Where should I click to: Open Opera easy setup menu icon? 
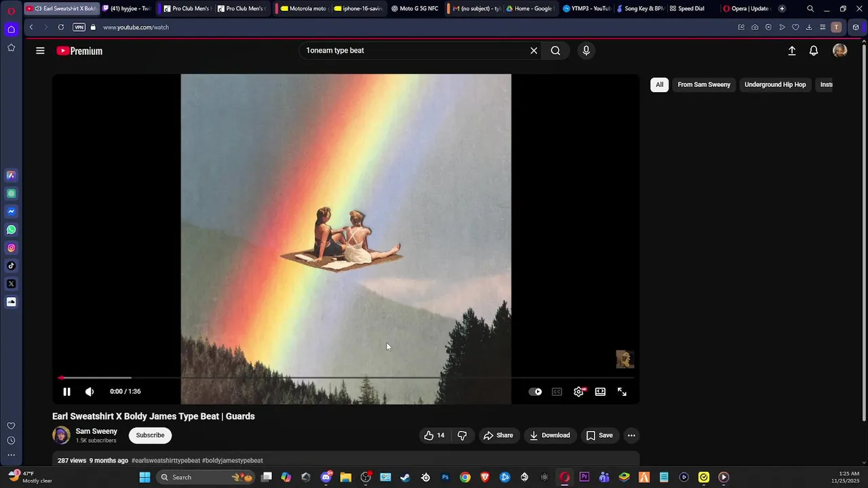[x=823, y=27]
